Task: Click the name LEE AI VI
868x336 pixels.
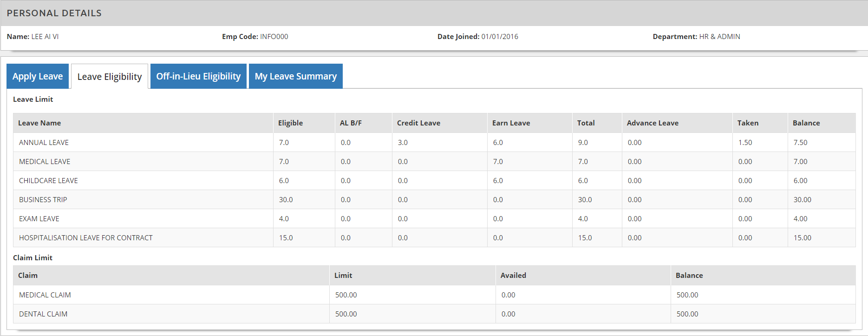Action: point(45,37)
